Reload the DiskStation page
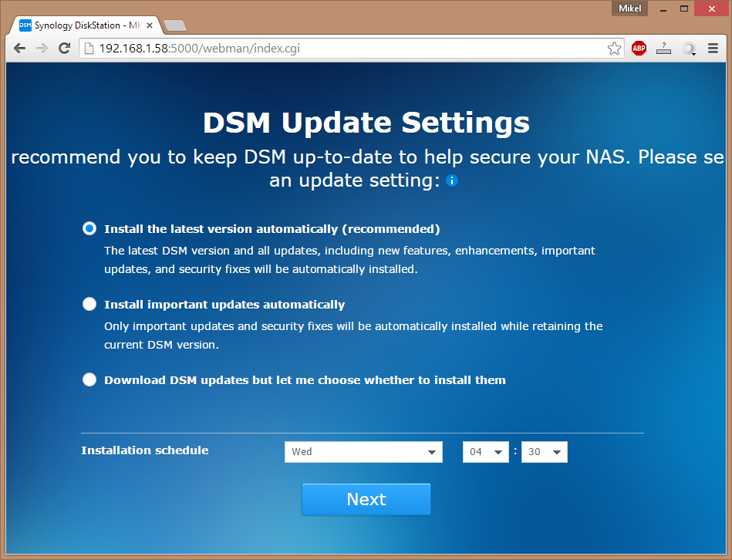The height and width of the screenshot is (560, 732). pos(65,48)
